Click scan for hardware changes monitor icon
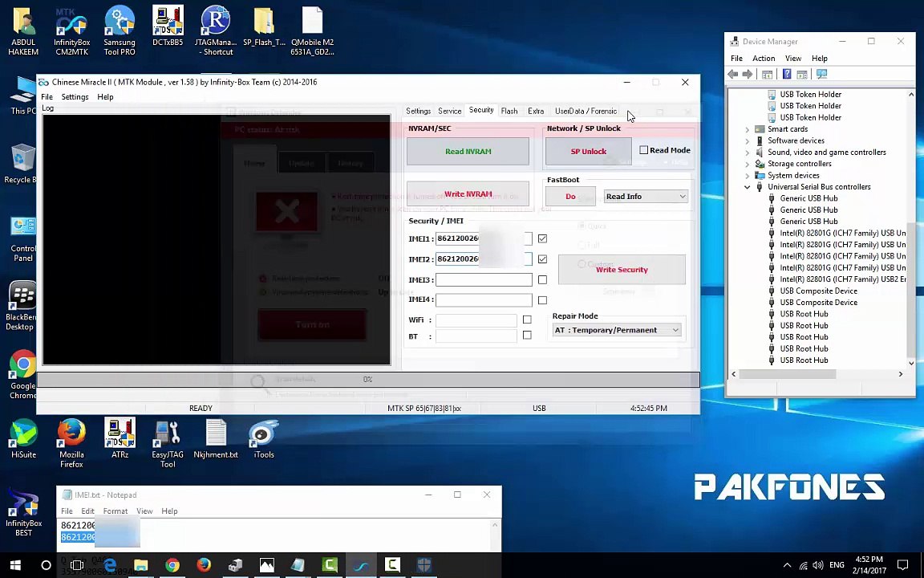This screenshot has height=578, width=924. point(821,75)
